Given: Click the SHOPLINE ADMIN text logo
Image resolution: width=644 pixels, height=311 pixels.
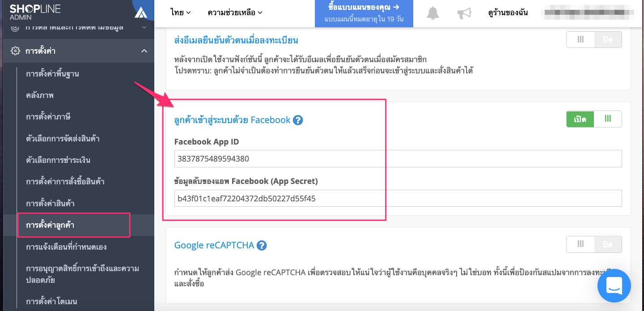Looking at the screenshot, I should tap(35, 12).
